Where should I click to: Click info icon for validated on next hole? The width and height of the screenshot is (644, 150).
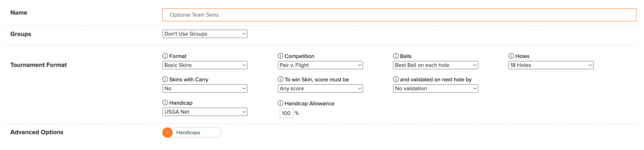point(396,79)
